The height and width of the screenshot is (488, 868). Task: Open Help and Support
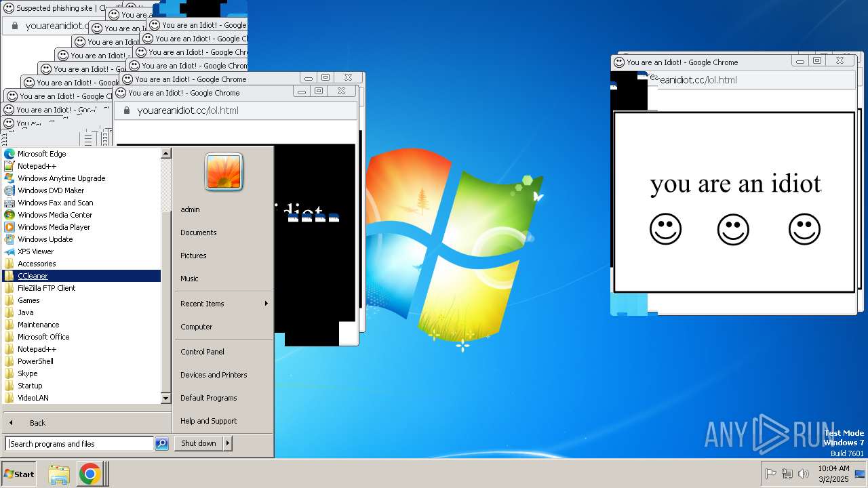click(223, 421)
